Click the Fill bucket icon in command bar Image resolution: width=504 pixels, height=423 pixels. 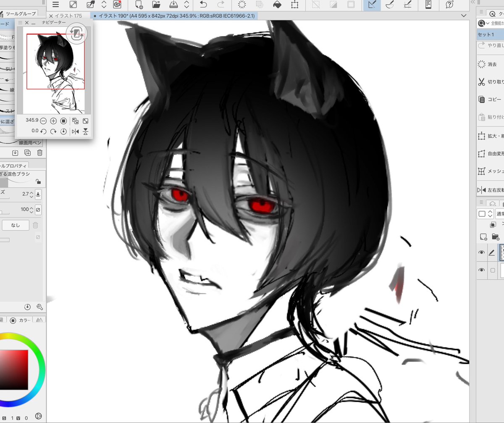click(x=277, y=5)
